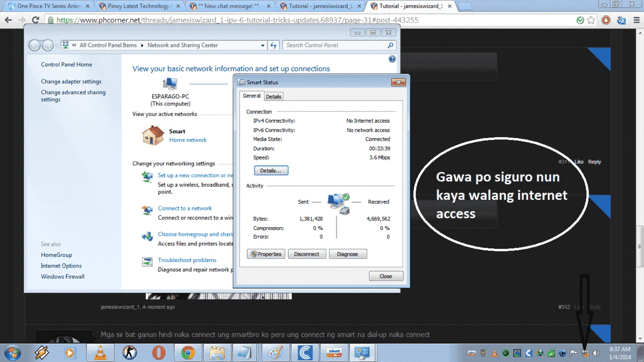Switch to New chat message tab
644x362 pixels.
coord(230,6)
